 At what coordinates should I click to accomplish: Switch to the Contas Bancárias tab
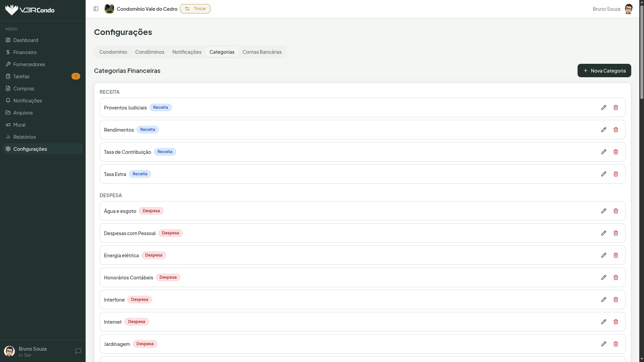tap(262, 52)
